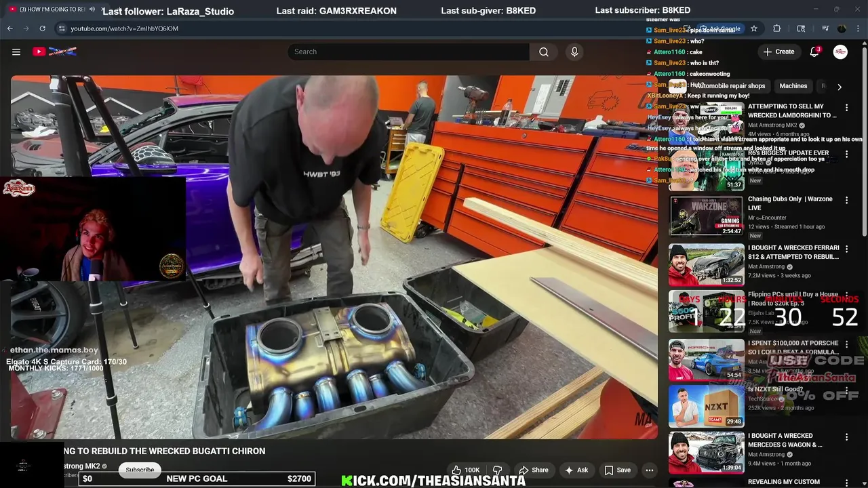Subscribe to the Mat Armstrong MK2 channel
This screenshot has height=488, width=868.
click(140, 470)
